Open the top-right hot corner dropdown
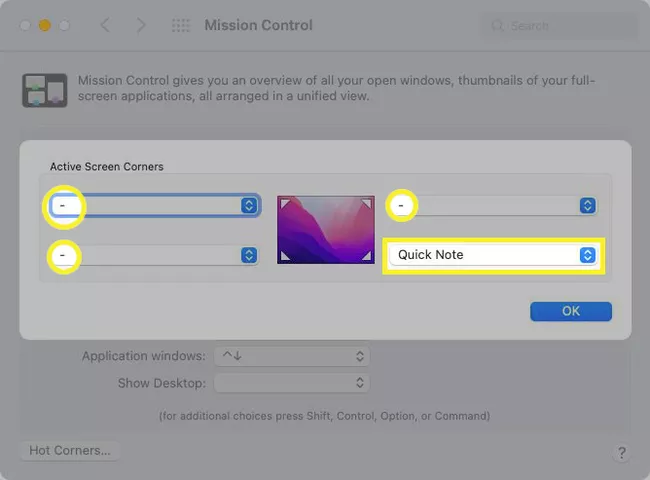Viewport: 650px width, 480px height. 493,205
